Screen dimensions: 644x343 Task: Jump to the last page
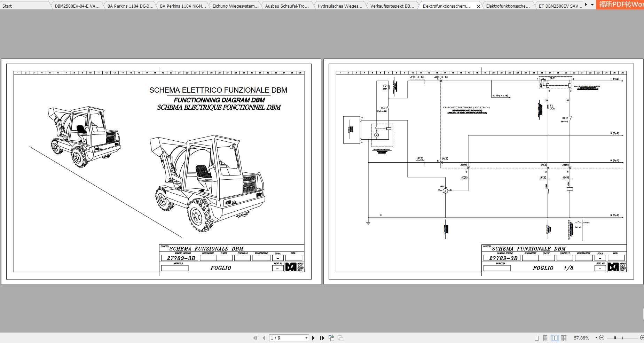point(322,338)
